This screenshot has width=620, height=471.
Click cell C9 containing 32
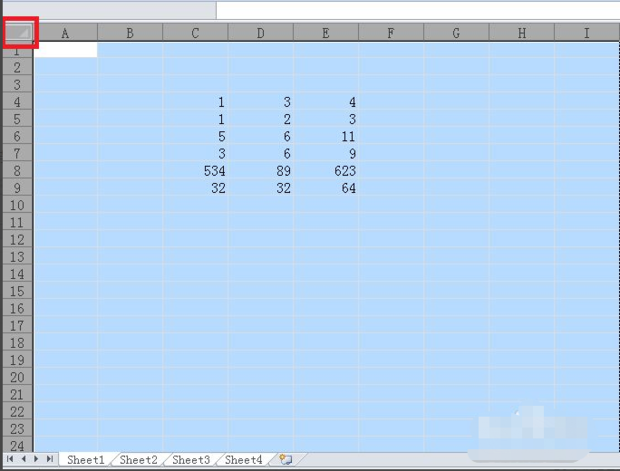(195, 187)
